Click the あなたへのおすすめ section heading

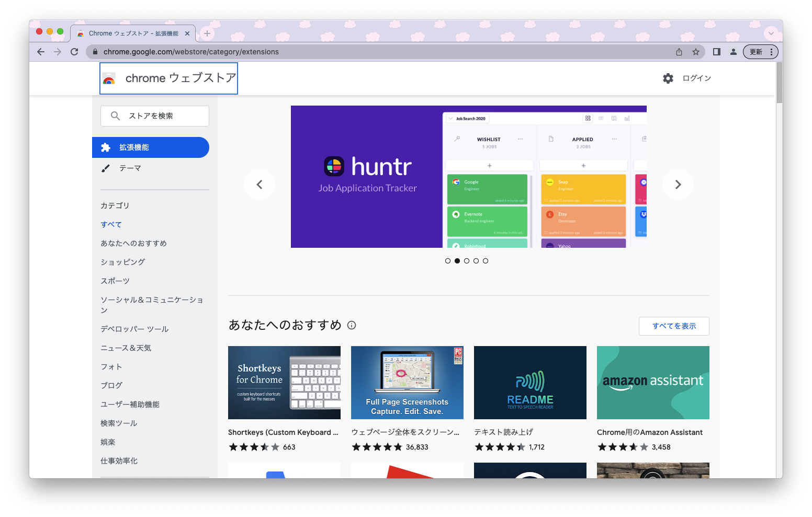(285, 325)
